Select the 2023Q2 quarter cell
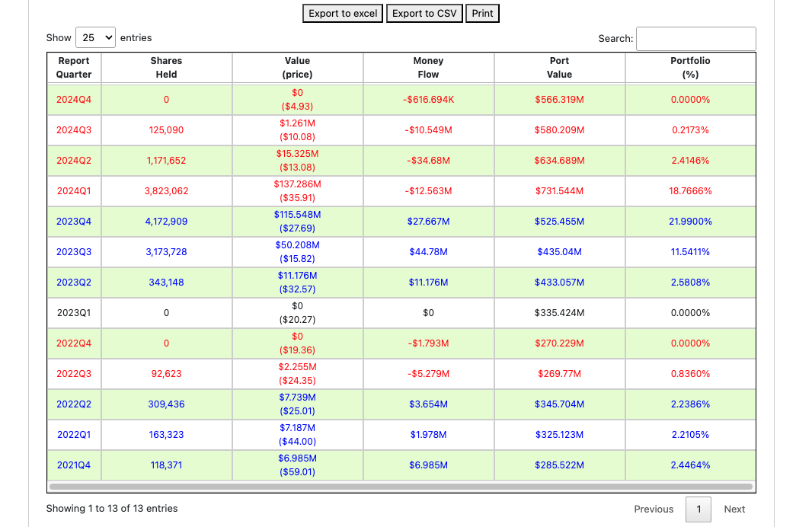The image size is (812, 527). (x=74, y=283)
